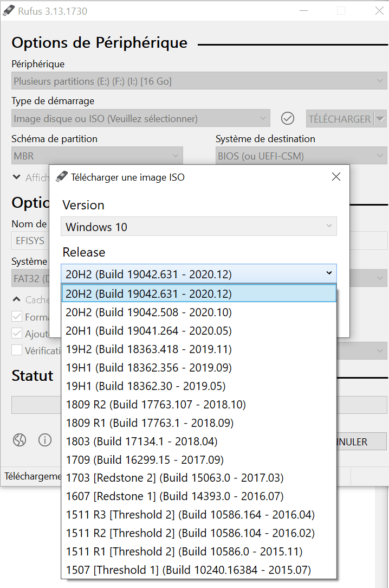The image size is (389, 588).
Task: Select 20H1 Build 19041.264 release
Action: pyautogui.click(x=199, y=330)
